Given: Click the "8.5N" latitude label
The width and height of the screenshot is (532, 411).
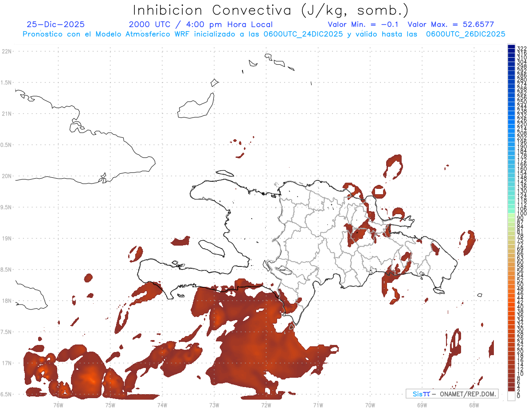Looking at the screenshot, I should point(7,270).
